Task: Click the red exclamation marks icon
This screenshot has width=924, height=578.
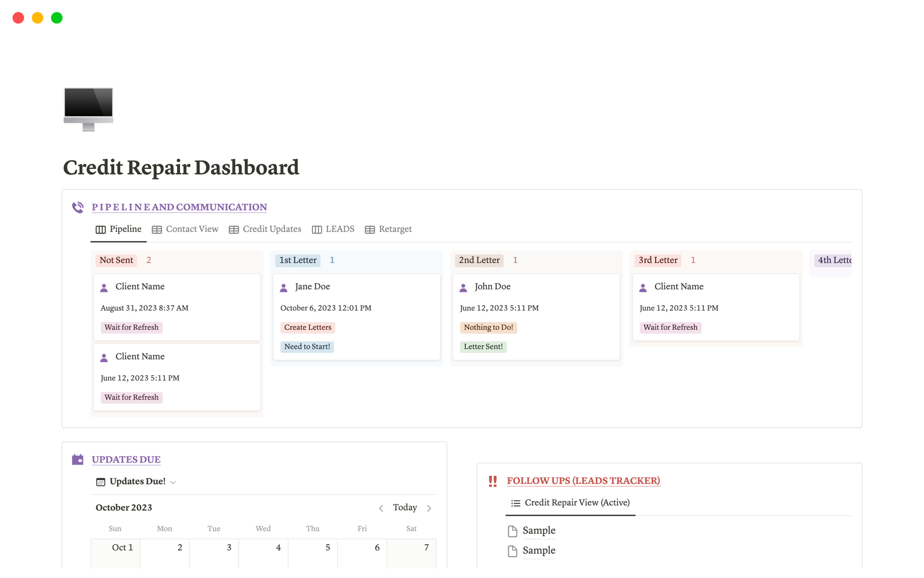Action: coord(493,481)
